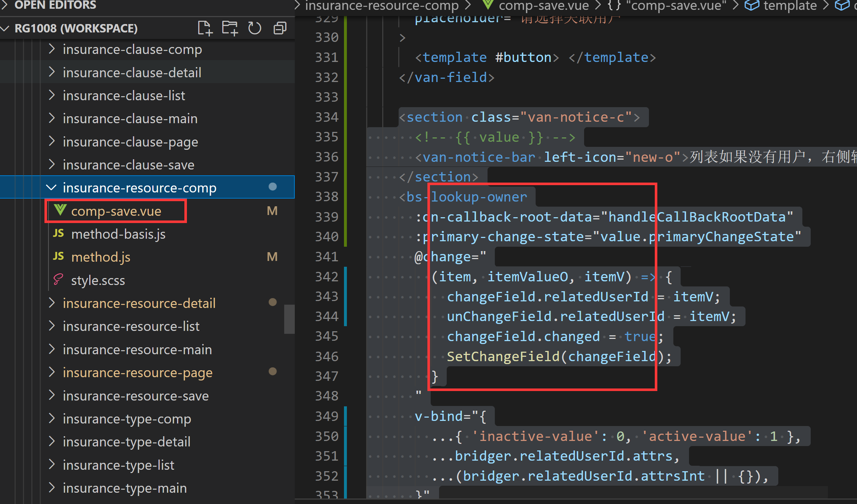
Task: Click the comp-save.vue breadcrumb file name
Action: click(x=544, y=5)
